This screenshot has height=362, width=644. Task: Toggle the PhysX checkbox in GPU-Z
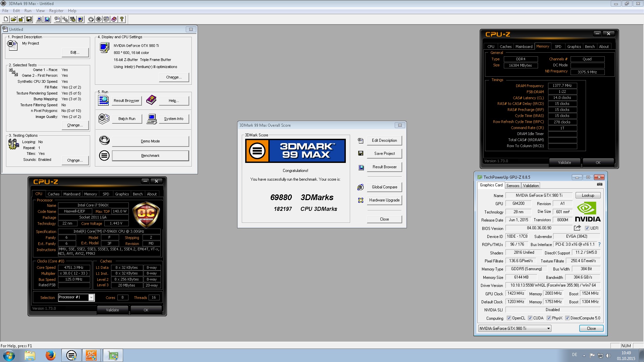pyautogui.click(x=549, y=318)
